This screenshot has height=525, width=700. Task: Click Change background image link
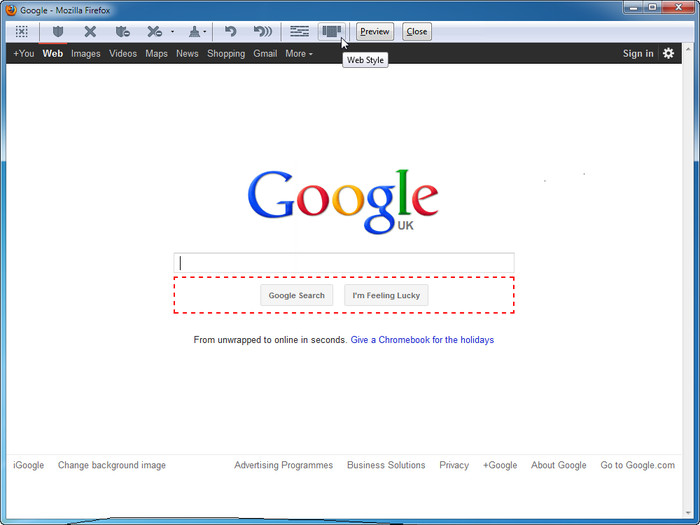pos(112,465)
